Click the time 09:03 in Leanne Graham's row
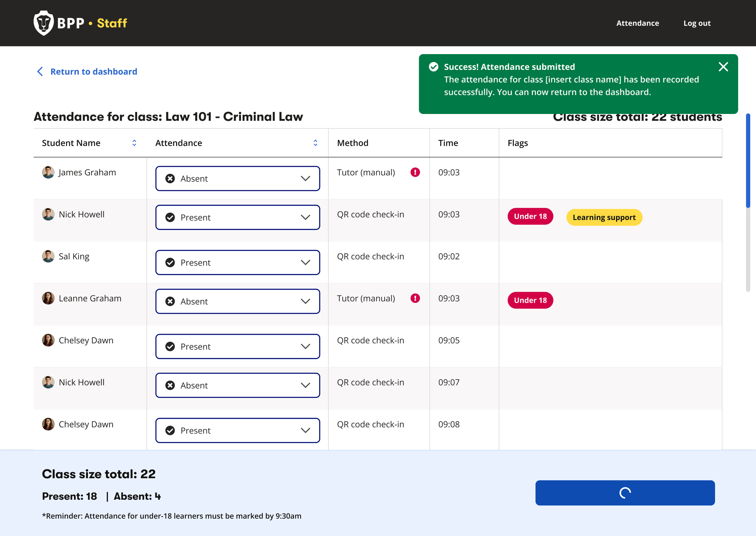Image resolution: width=756 pixels, height=536 pixels. tap(449, 298)
